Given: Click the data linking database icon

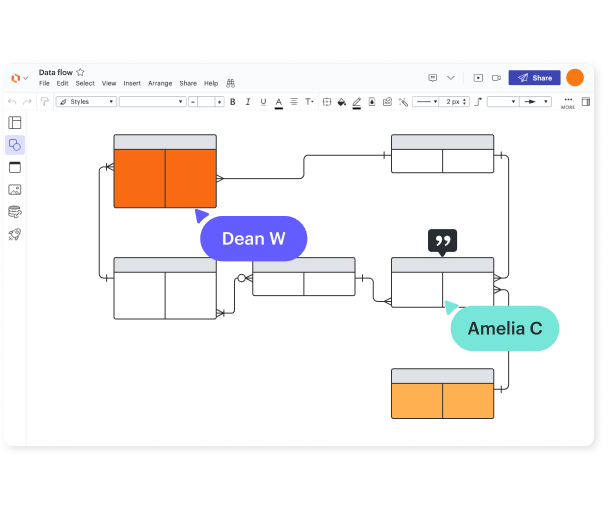Looking at the screenshot, I should tap(15, 211).
